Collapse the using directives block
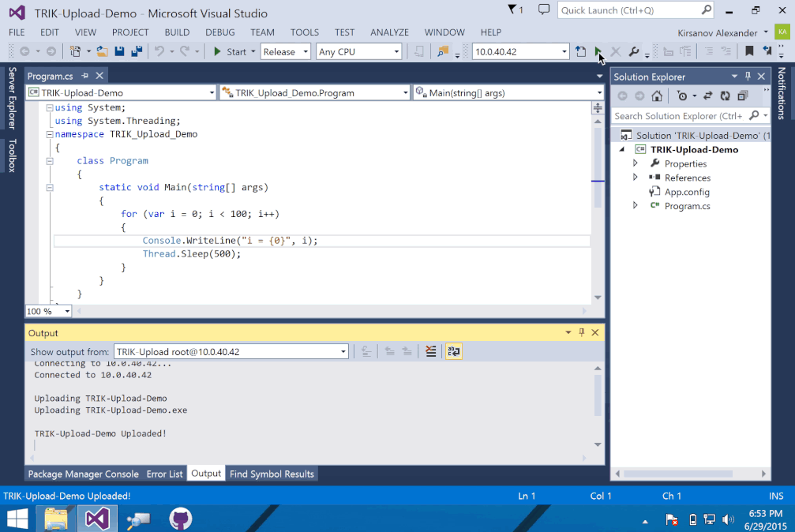Image resolution: width=795 pixels, height=532 pixels. pos(50,107)
